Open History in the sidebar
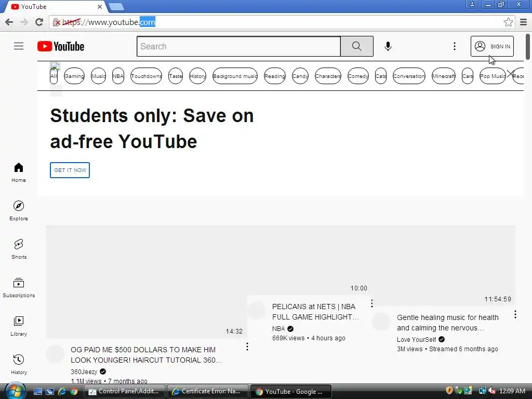Image resolution: width=532 pixels, height=399 pixels. click(19, 364)
